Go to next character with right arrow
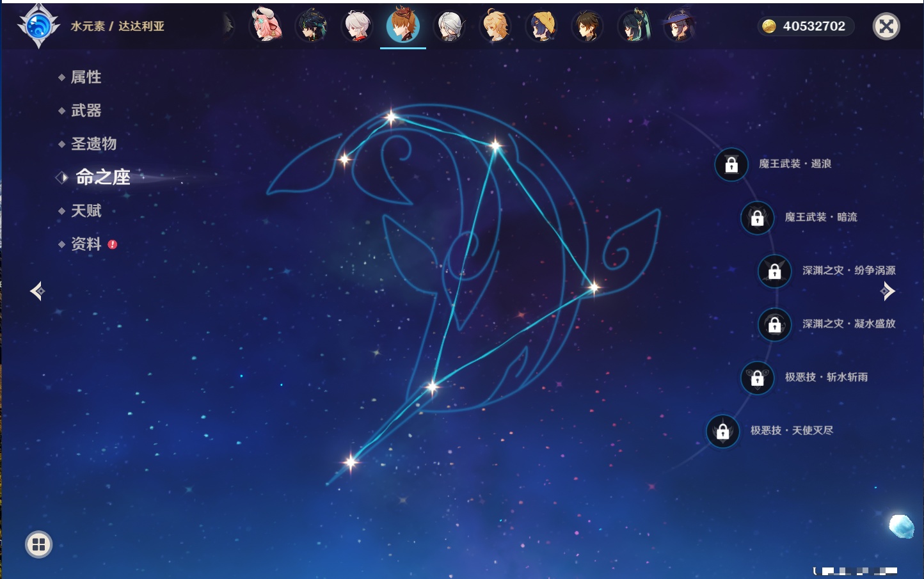Viewport: 924px width, 579px height. (888, 291)
